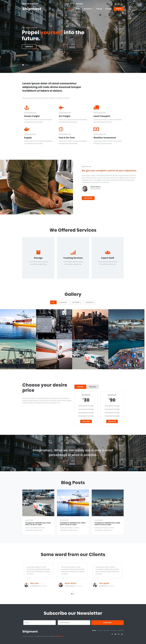
Task: Click the Email Address input field
Action: click(74, 623)
